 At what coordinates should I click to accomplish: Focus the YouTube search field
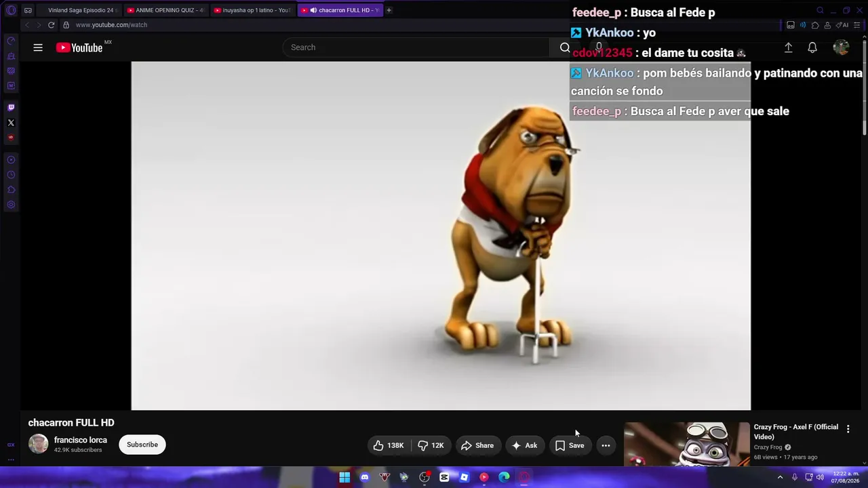pos(416,47)
